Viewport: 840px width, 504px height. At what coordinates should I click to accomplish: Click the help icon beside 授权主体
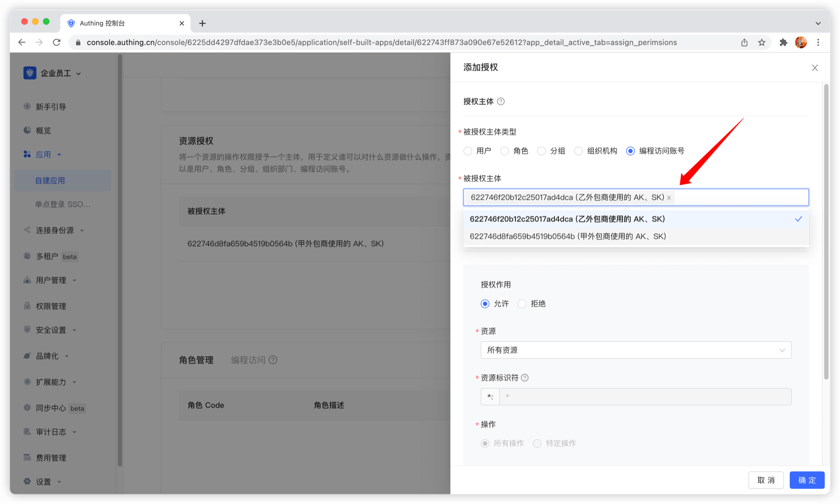coord(501,101)
